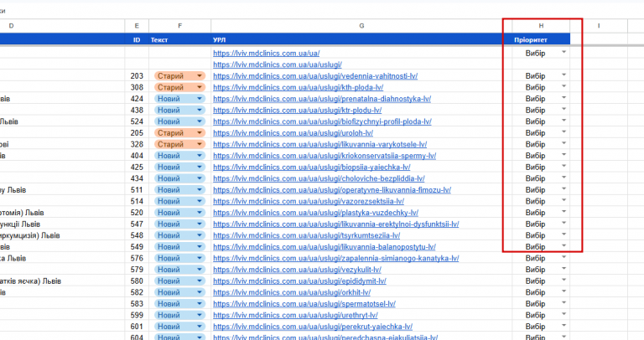Open Пріоритет dropdown in vazorezsektsiia-lv row
Image resolution: width=644 pixels, height=340 pixels.
click(563, 200)
